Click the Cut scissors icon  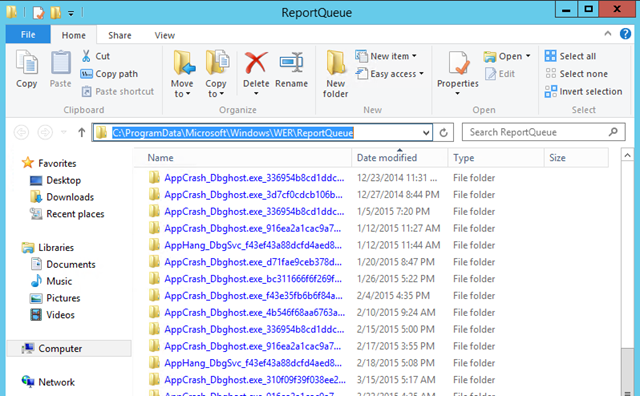click(86, 56)
